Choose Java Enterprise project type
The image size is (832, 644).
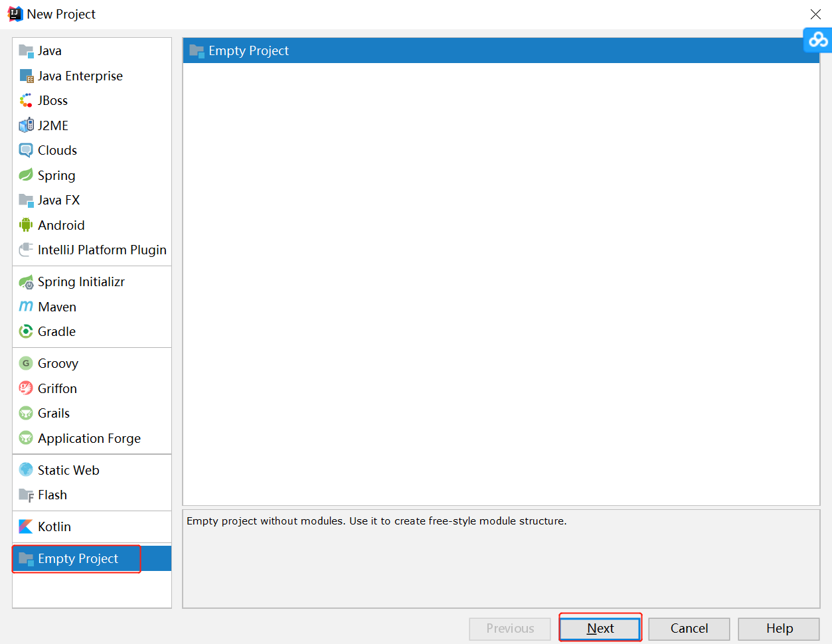(x=92, y=76)
